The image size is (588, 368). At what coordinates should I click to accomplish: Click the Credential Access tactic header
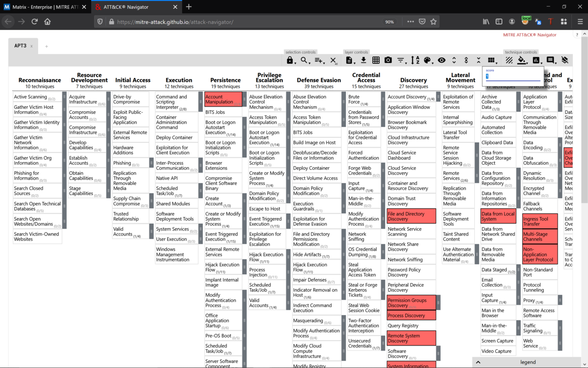click(366, 78)
